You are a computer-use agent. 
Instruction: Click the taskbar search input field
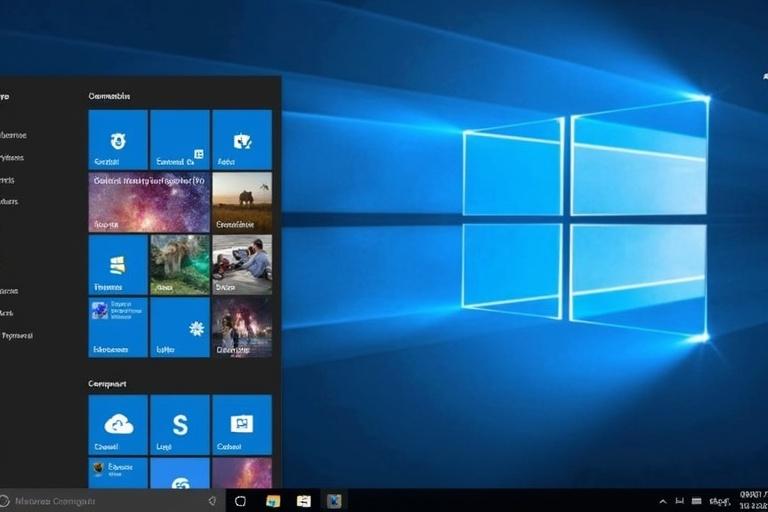pyautogui.click(x=112, y=501)
